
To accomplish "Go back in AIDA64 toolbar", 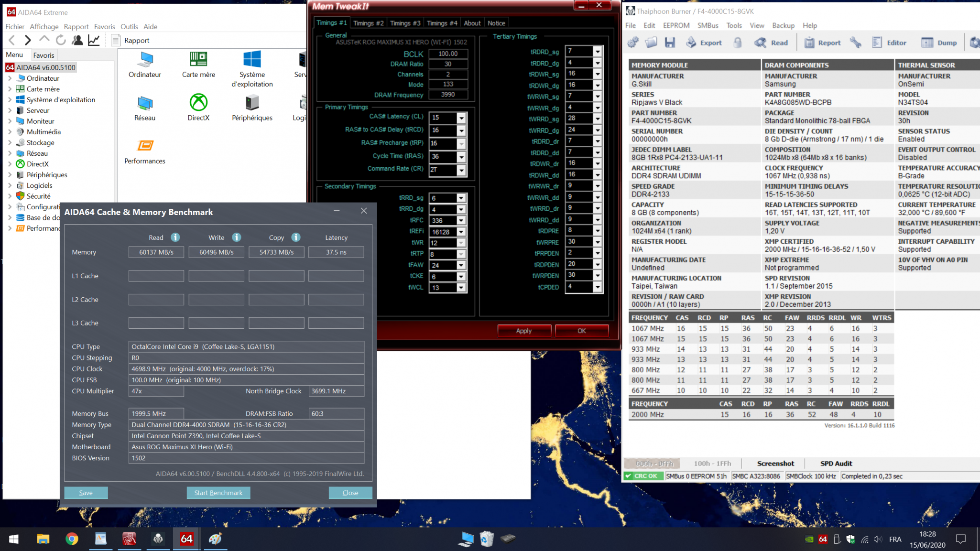I will click(12, 40).
